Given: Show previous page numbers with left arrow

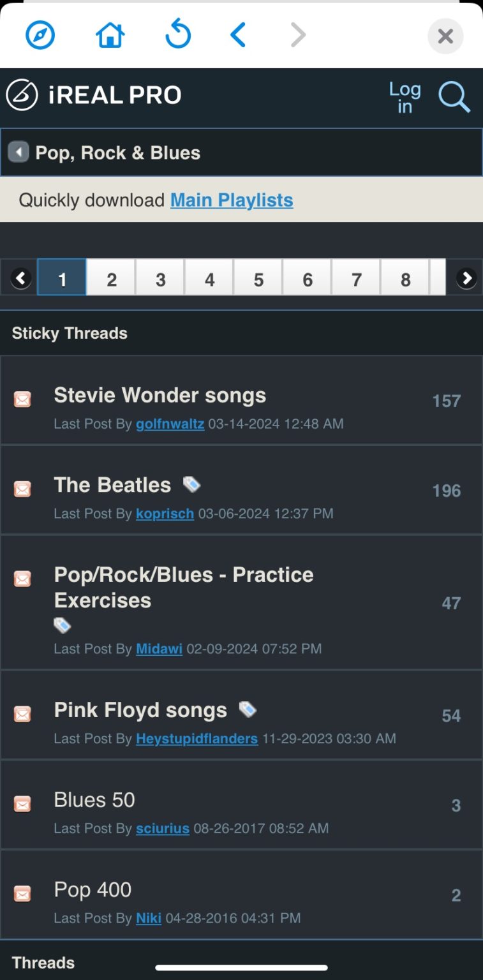Looking at the screenshot, I should click(x=21, y=278).
